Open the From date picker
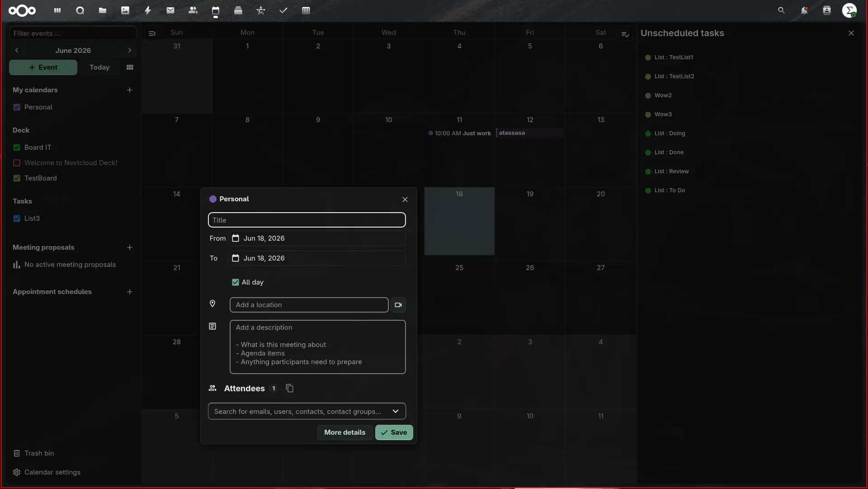 pyautogui.click(x=317, y=238)
